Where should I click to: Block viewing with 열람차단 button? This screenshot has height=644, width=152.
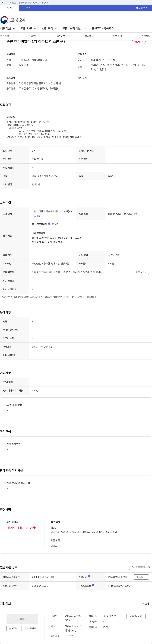pos(30,628)
